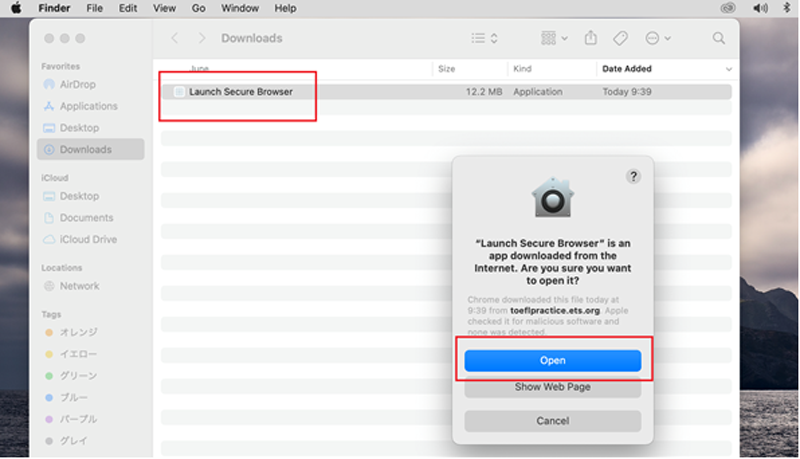The width and height of the screenshot is (800, 459).
Task: Select Applications in the sidebar
Action: [x=90, y=106]
